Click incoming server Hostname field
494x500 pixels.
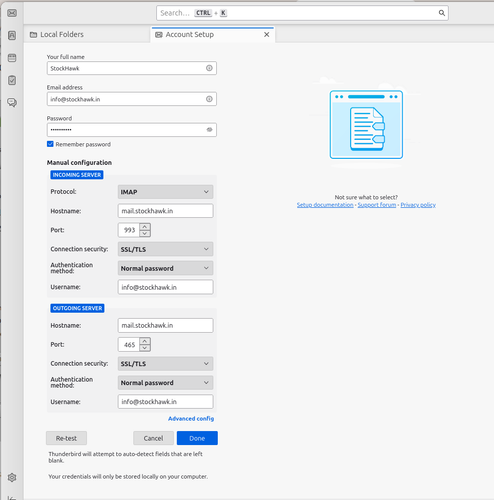tap(165, 211)
